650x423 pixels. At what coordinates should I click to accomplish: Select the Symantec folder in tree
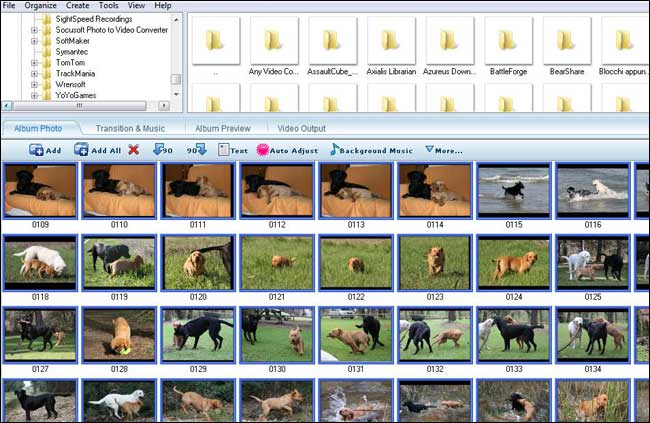point(72,52)
